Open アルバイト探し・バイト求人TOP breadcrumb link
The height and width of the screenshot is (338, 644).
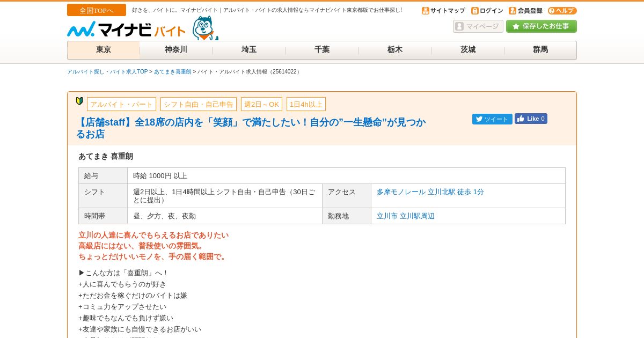107,72
